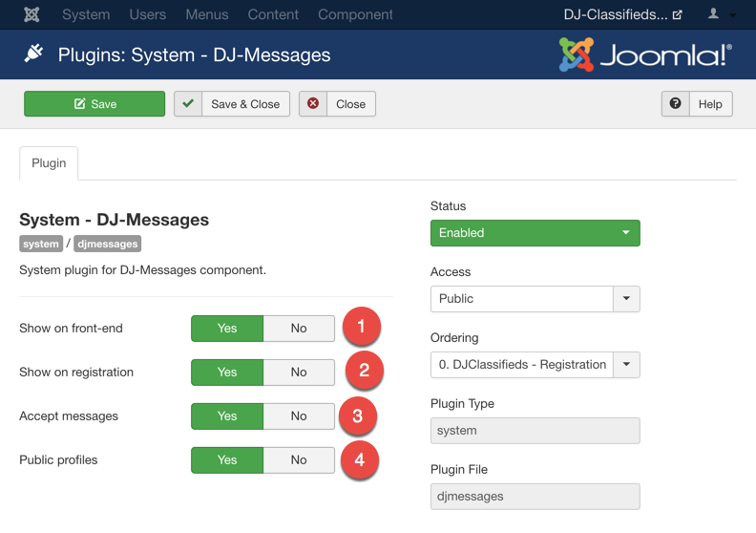756x533 pixels.
Task: Click the plug icon beside Plugins title
Action: coord(33,53)
